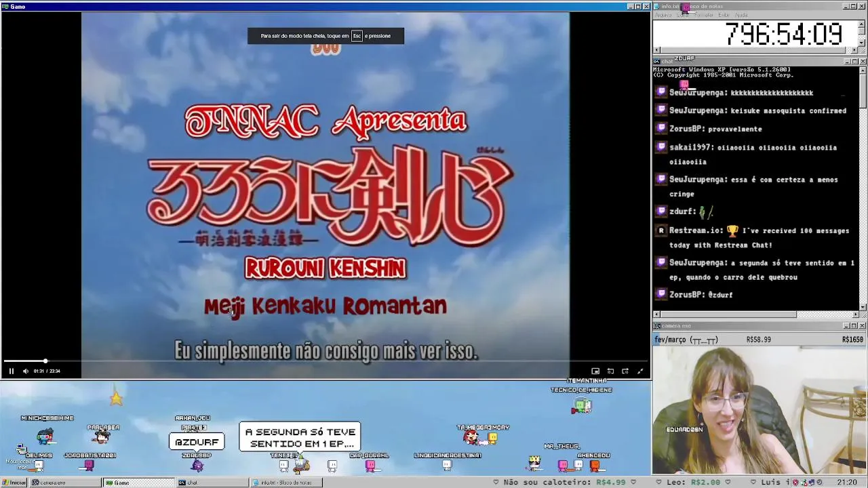Screen dimensions: 868x488
Task: Click the video progress seek bar
Action: (325, 361)
